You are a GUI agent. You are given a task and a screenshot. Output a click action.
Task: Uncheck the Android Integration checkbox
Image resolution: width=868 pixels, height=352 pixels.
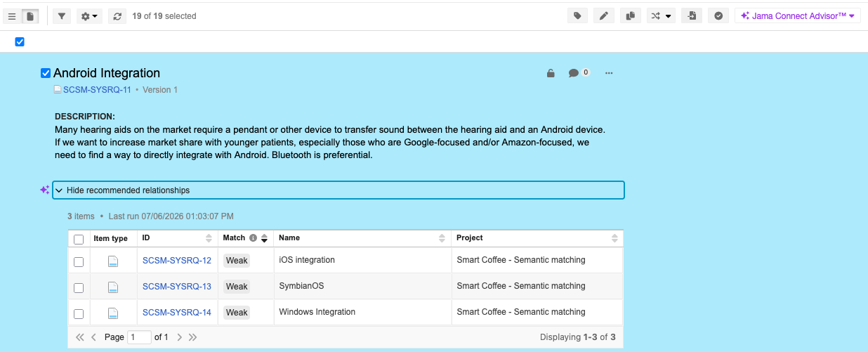tap(46, 73)
